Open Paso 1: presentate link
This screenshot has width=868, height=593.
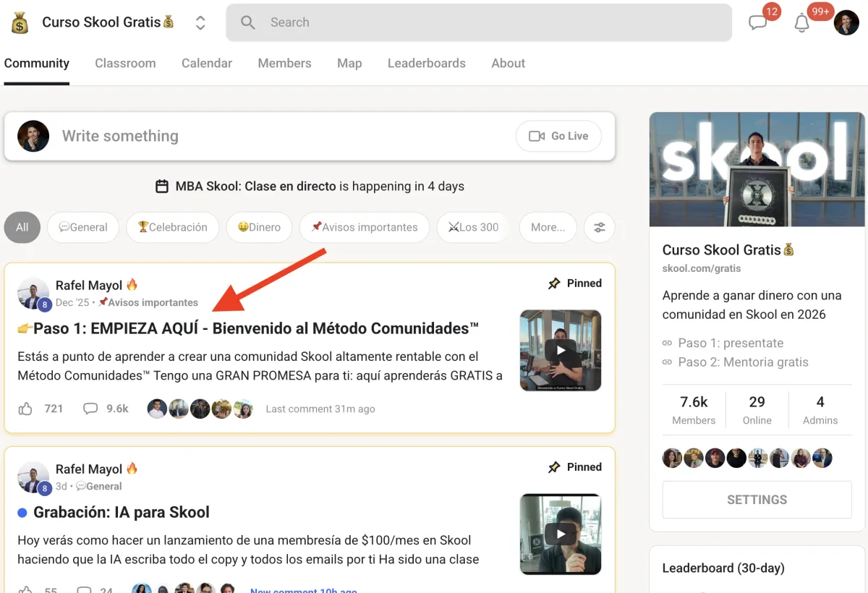(x=731, y=343)
